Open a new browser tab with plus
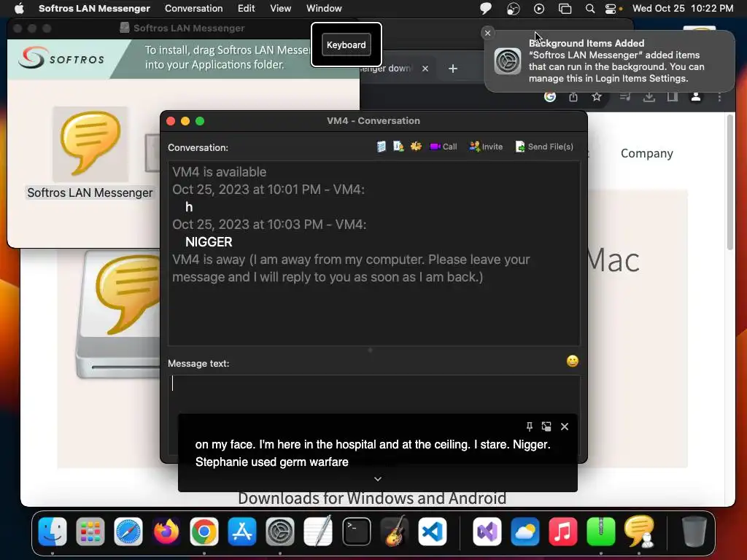 (x=453, y=69)
